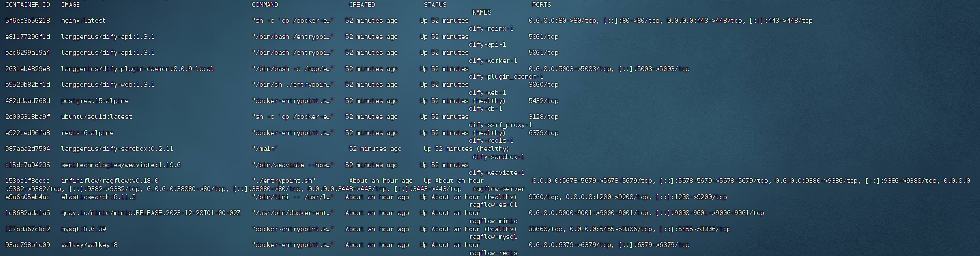Click the infiniflow/ragflow:v0.18.0 image

coord(110,181)
